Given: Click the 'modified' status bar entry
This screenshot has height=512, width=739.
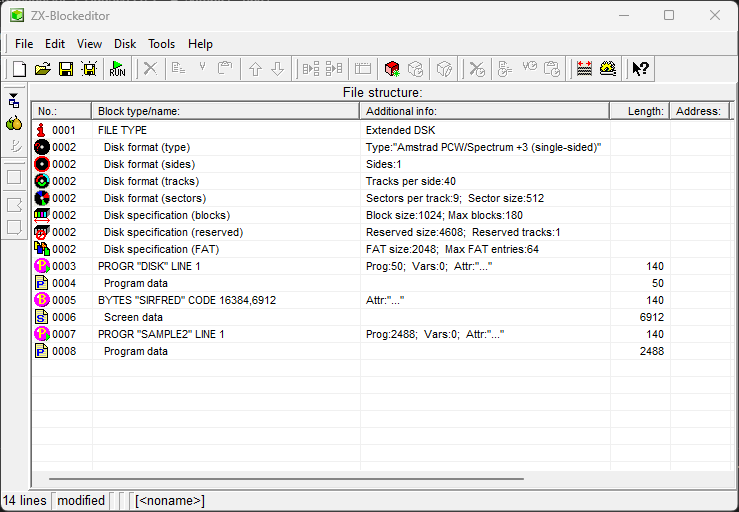Looking at the screenshot, I should click(81, 500).
